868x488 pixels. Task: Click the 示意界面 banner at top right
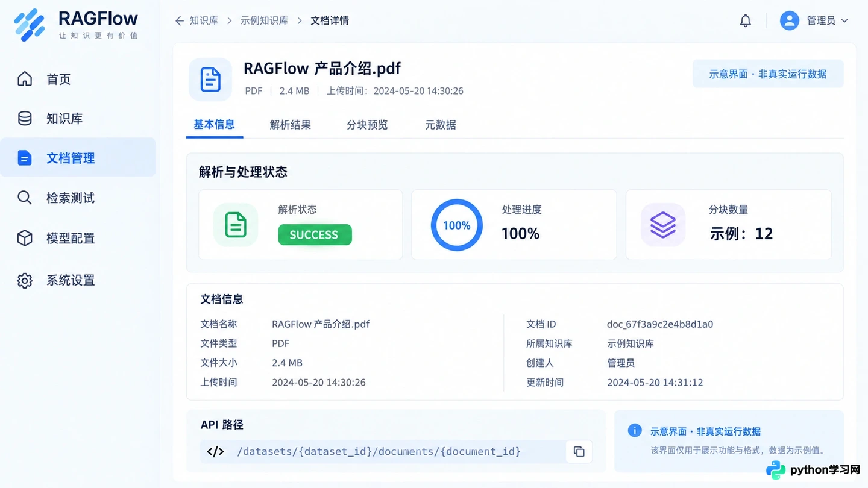coord(768,74)
